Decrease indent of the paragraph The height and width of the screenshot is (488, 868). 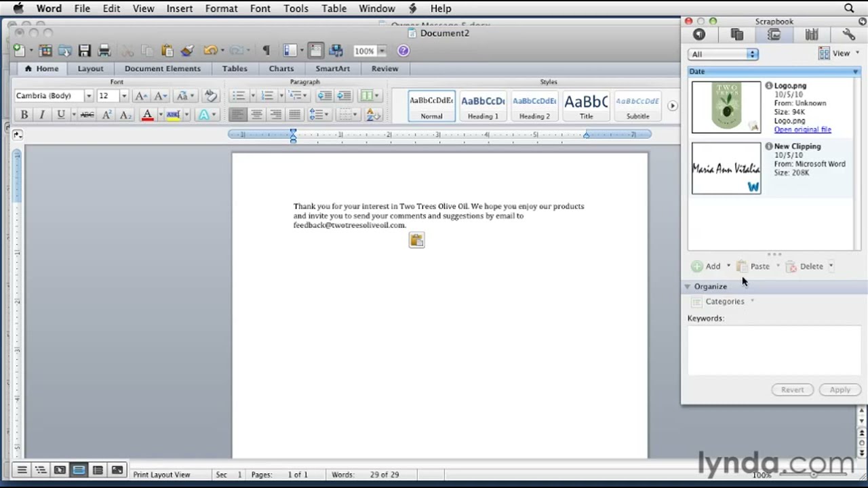[324, 96]
